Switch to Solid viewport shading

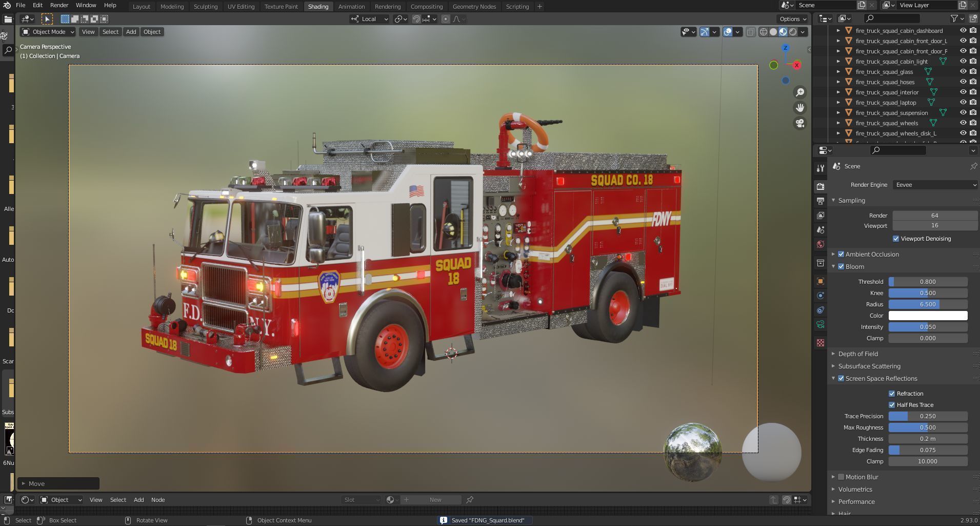click(773, 32)
